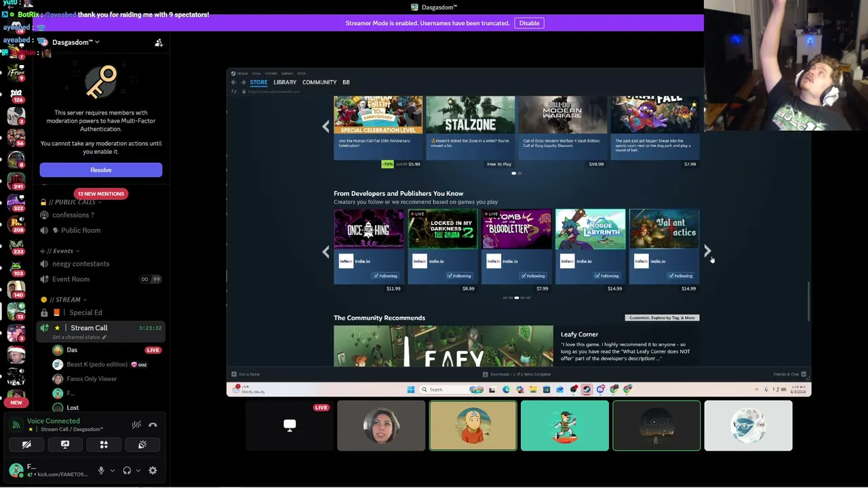Click the Windows taskbar Search box
The width and height of the screenshot is (868, 488).
click(x=444, y=390)
